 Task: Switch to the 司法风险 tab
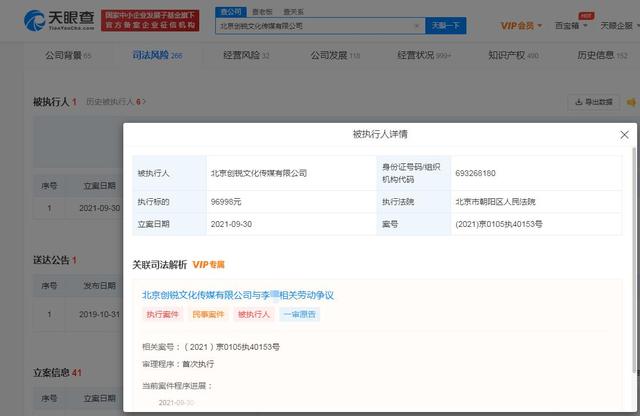157,55
